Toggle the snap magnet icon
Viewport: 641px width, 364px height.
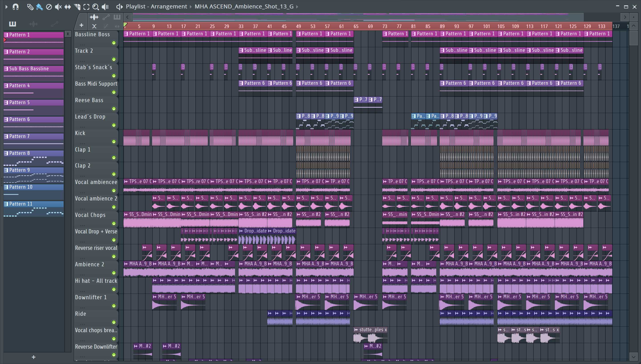pyautogui.click(x=16, y=7)
